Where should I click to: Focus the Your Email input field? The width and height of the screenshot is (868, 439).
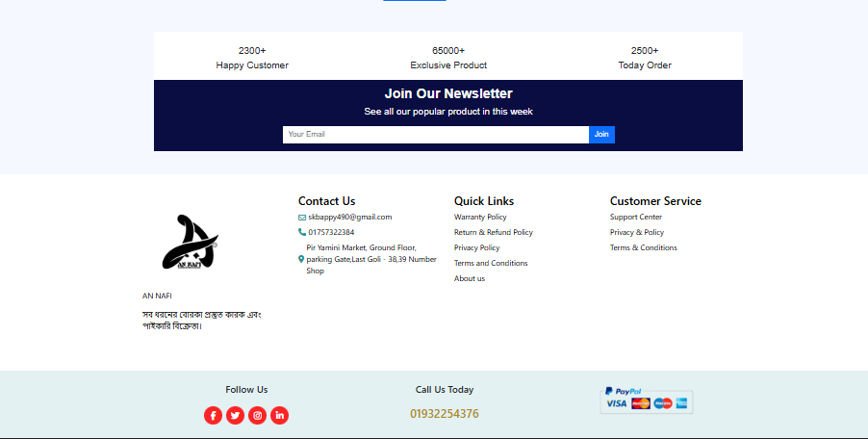tap(435, 135)
